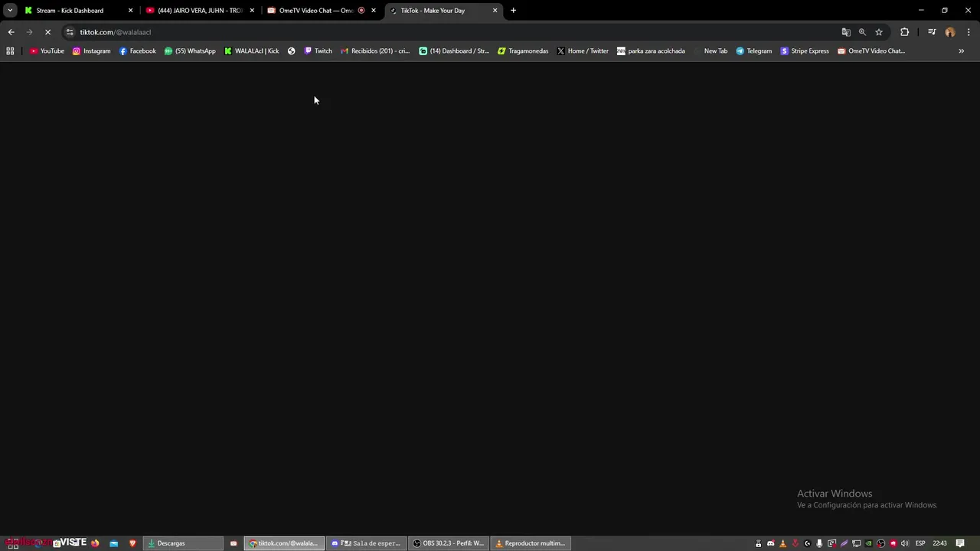Open the zoom magnifier in address bar
980x551 pixels.
pos(862,32)
